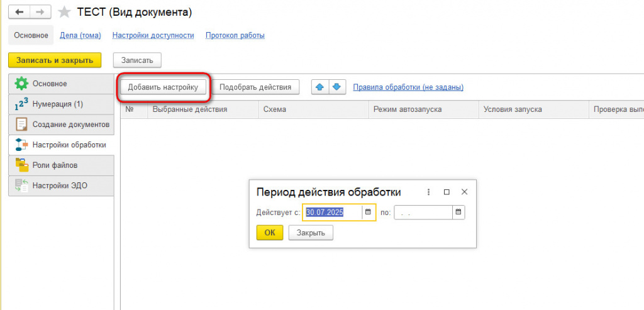Click Выбранные действия column header
Viewport: 644px width, 310px height.
tap(203, 109)
